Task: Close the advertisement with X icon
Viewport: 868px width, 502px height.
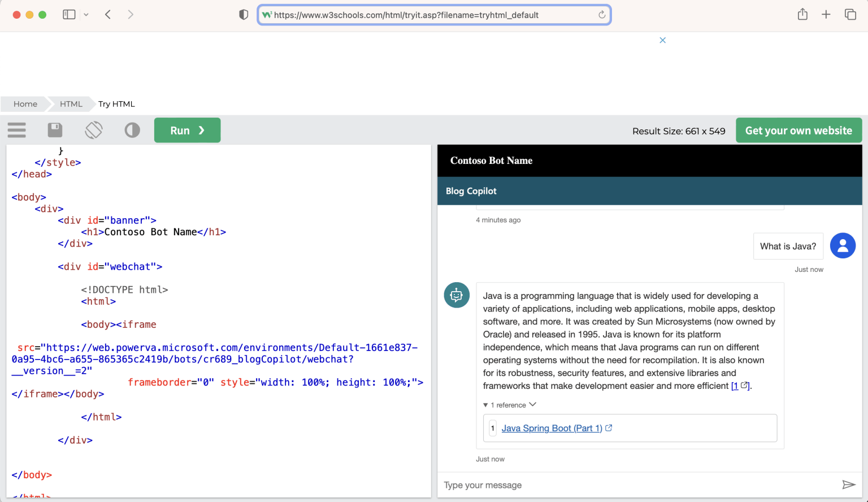Action: (662, 40)
